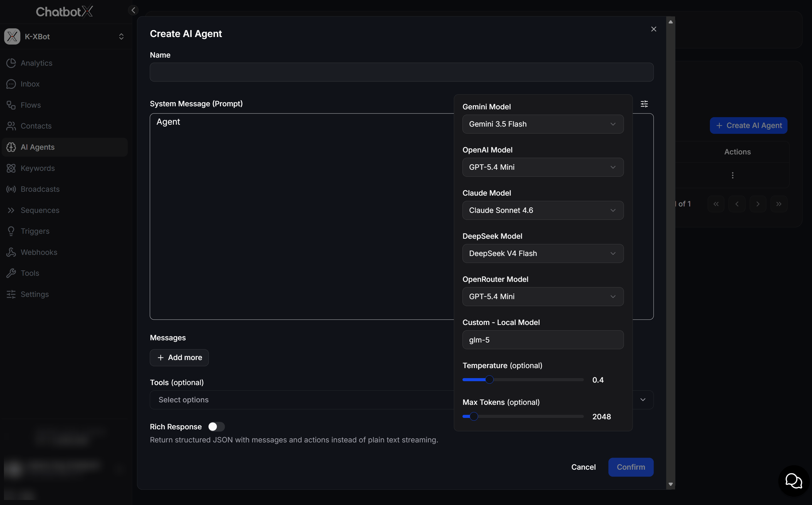Click the Triggers lightbulb icon
Screen dimensions: 812x505
[x=11, y=231]
